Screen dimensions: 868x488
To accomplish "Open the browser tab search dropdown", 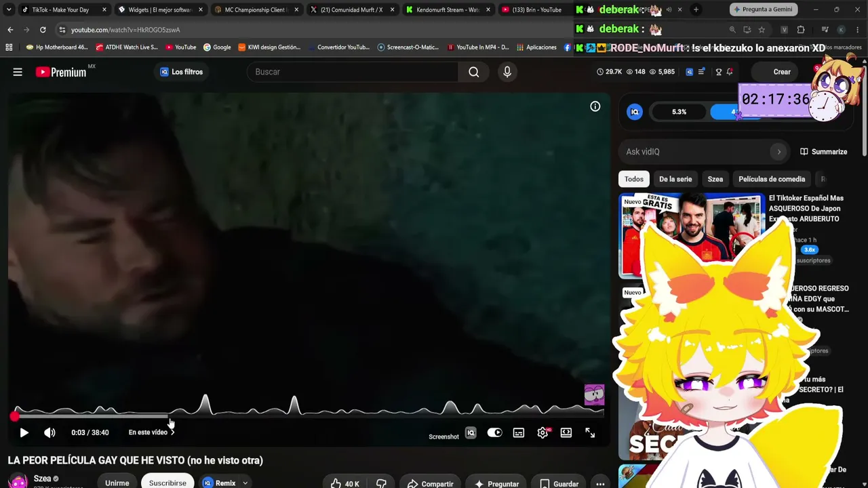I will 8,9.
